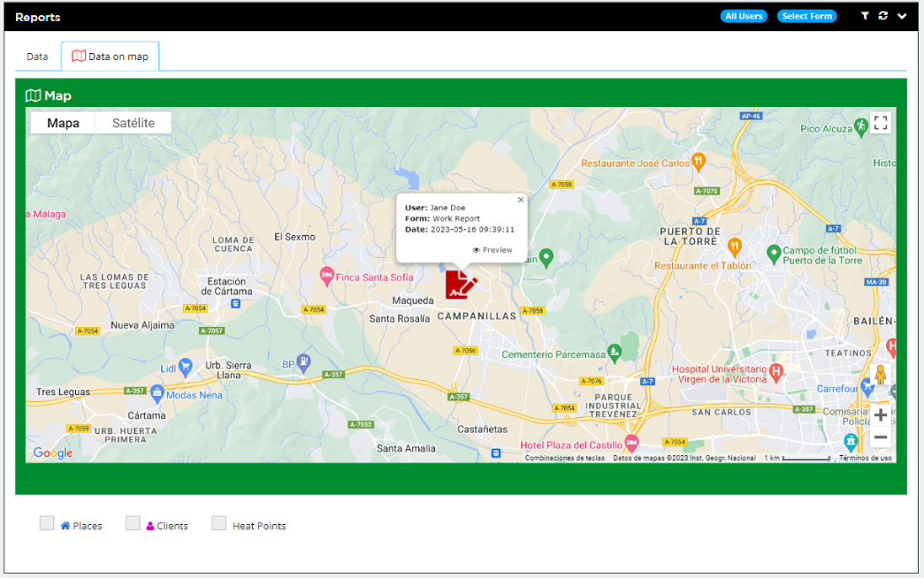Open Combinaciones de teclas link
This screenshot has height=578, width=924.
565,458
